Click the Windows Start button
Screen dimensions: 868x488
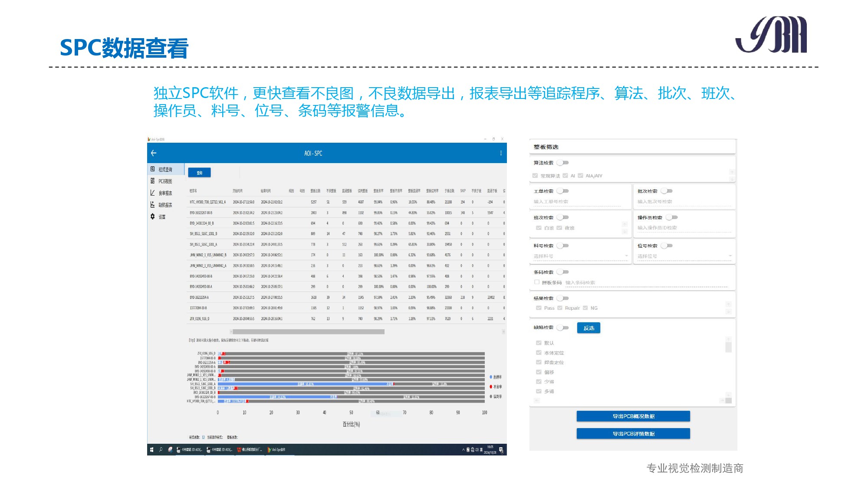click(x=152, y=450)
